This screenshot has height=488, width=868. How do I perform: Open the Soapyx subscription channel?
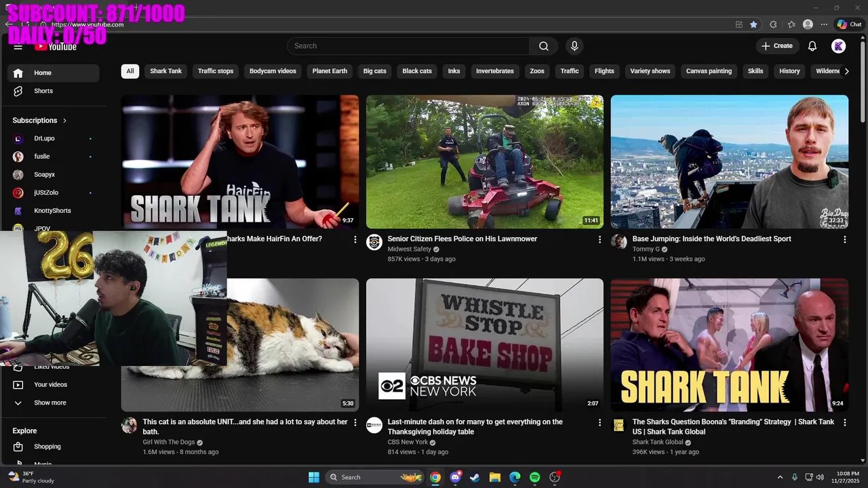point(54,175)
